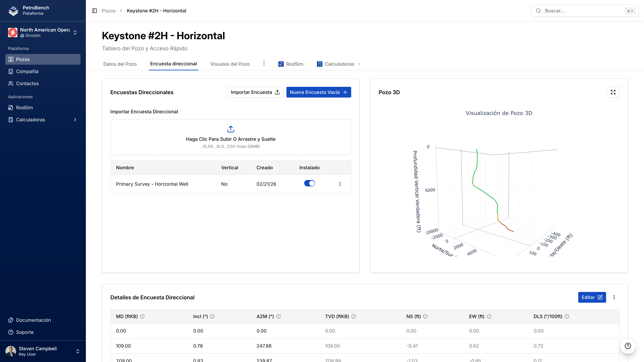Switch to Datos del Pozo tab

coord(120,64)
